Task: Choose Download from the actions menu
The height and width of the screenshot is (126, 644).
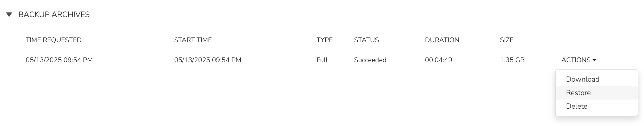Action: [x=582, y=79]
